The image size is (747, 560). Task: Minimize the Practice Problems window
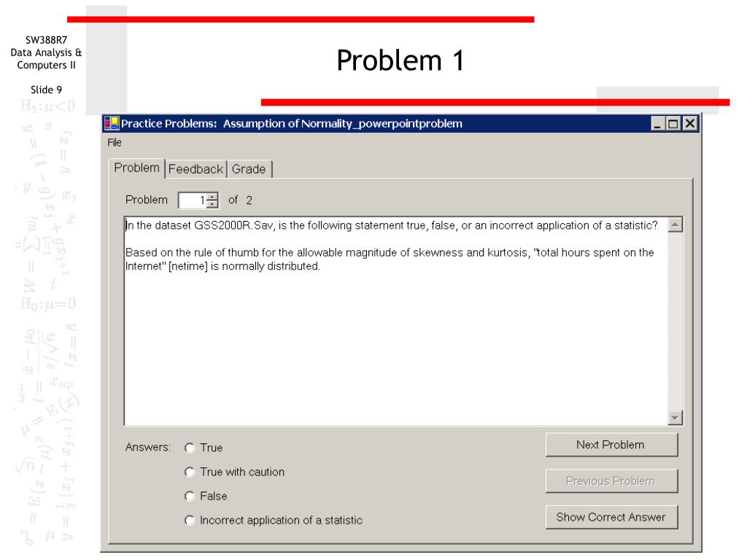[x=658, y=124]
